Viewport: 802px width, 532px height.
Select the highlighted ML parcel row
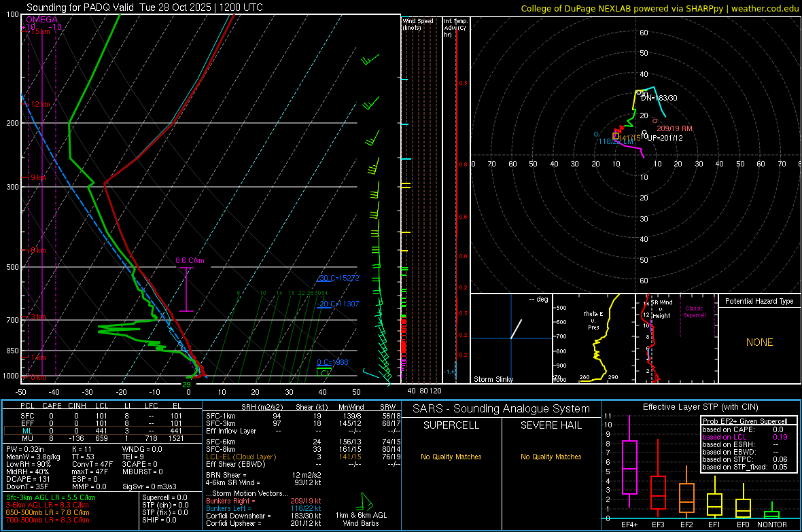coord(103,431)
